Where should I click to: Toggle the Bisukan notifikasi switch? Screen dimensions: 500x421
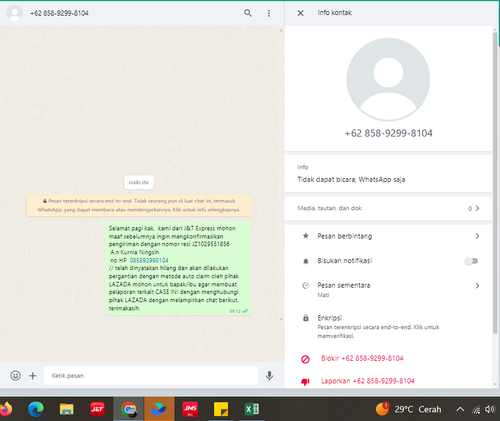(x=472, y=261)
